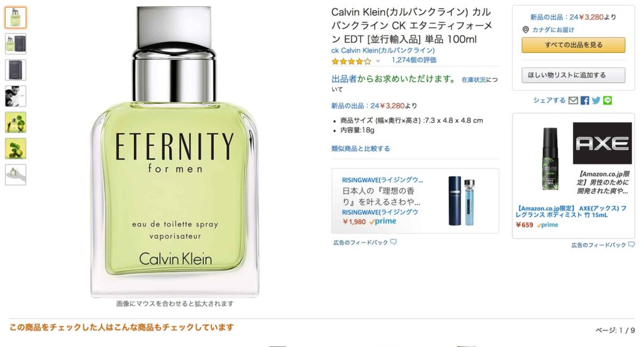Share product via email envelope icon
The height and width of the screenshot is (347, 644).
tap(573, 100)
